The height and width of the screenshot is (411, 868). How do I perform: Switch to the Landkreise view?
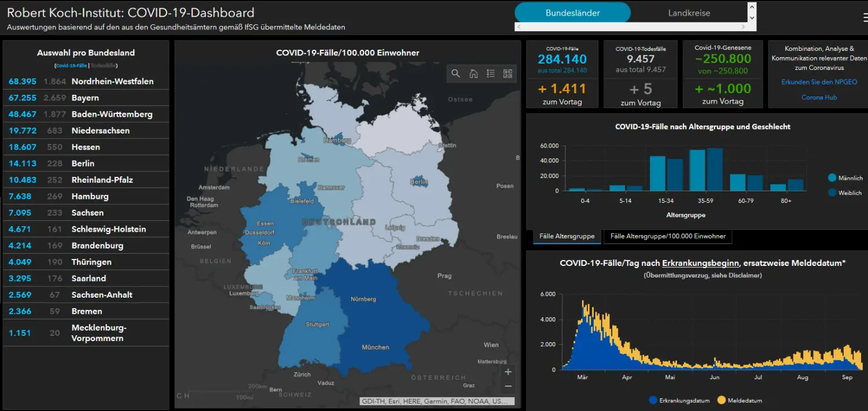click(x=689, y=13)
